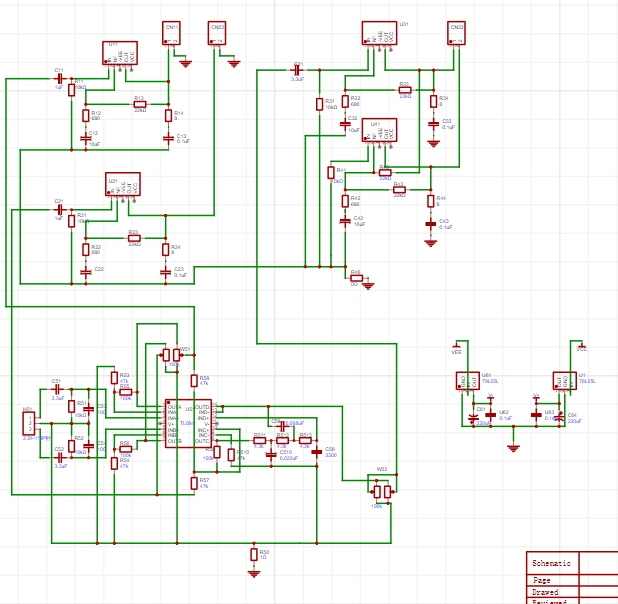Select capacitor C64 220uF symbol

coord(560,418)
